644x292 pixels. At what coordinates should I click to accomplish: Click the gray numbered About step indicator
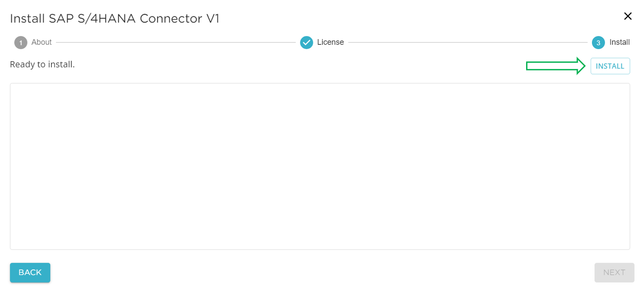(x=20, y=42)
